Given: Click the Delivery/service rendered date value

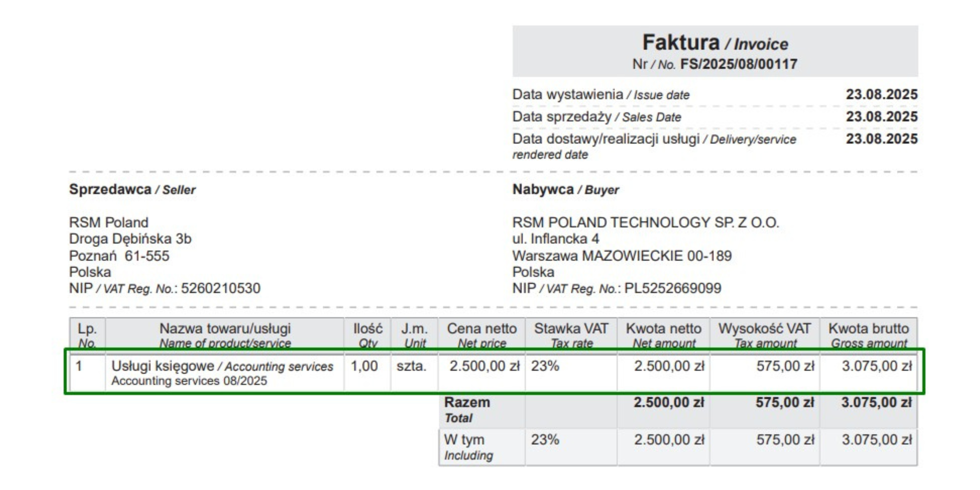Looking at the screenshot, I should [881, 139].
